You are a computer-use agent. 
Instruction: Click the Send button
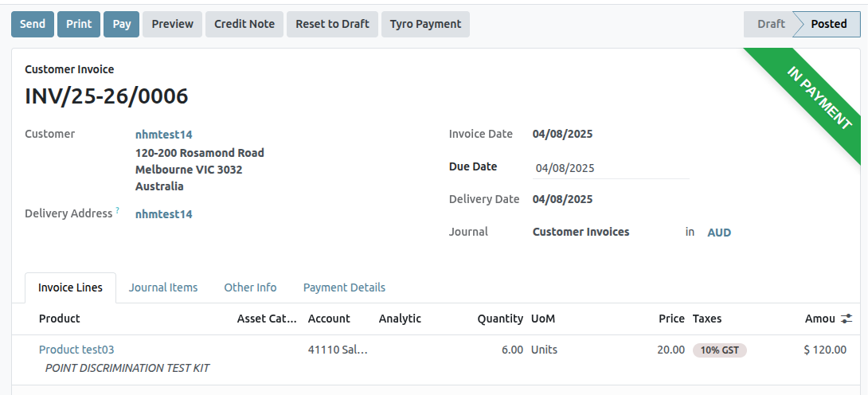(33, 24)
